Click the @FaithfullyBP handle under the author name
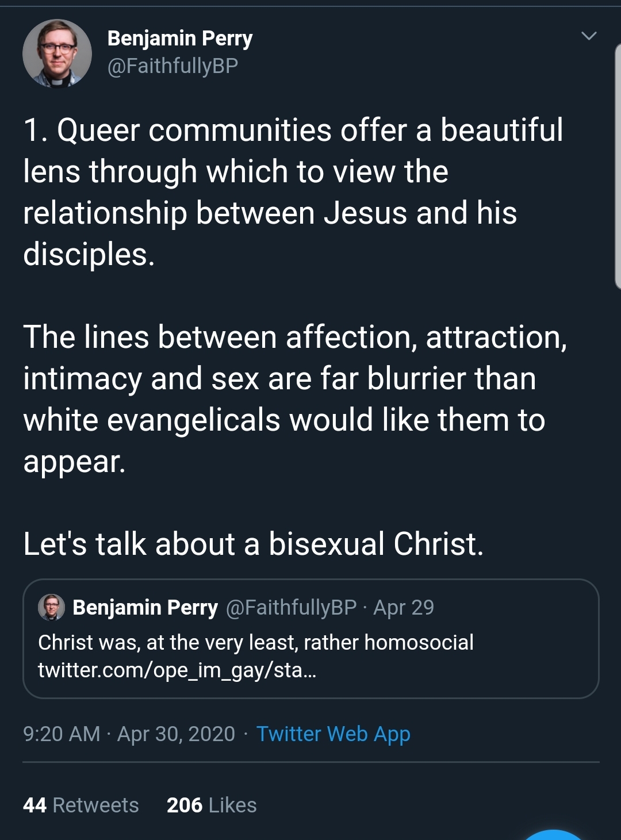Screen dimensions: 621x840 tap(172, 66)
